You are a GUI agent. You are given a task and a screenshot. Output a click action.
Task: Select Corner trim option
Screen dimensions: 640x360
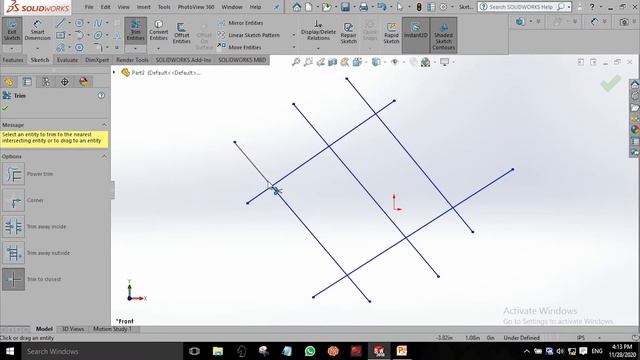[13, 200]
